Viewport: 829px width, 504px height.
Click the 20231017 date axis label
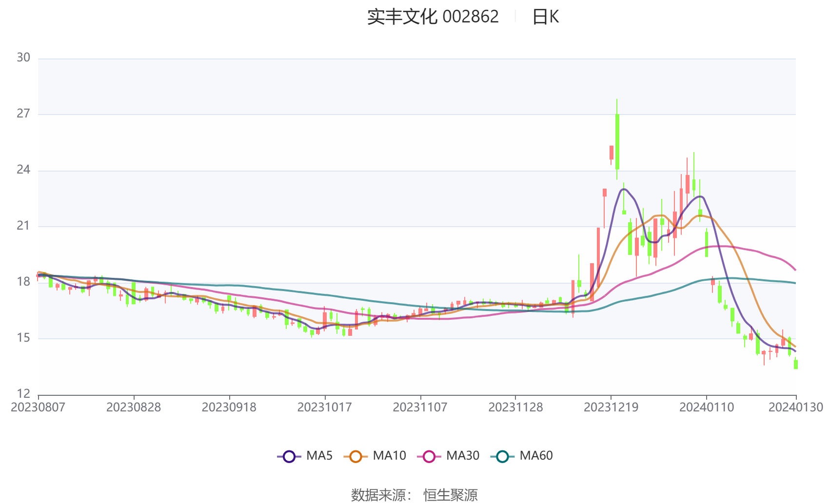[x=325, y=407]
